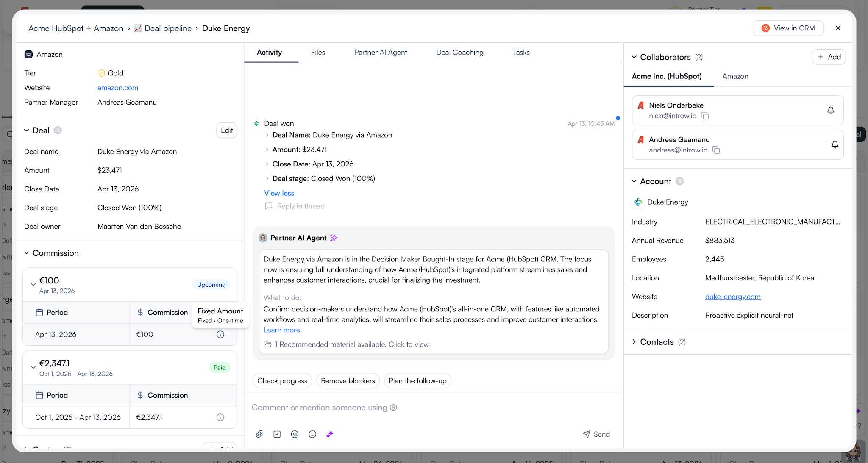Viewport: 868px width, 463px height.
Task: Open the Deal pipeline breadcrumb
Action: click(x=163, y=28)
